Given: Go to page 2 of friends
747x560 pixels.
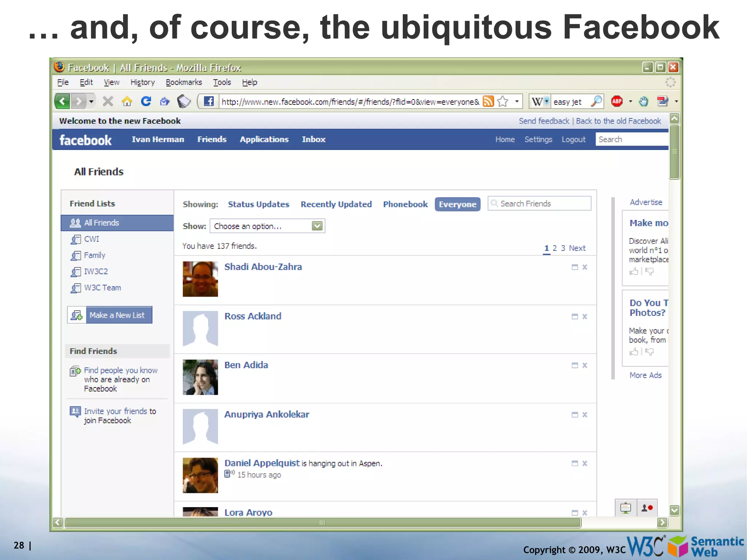Looking at the screenshot, I should pos(555,248).
